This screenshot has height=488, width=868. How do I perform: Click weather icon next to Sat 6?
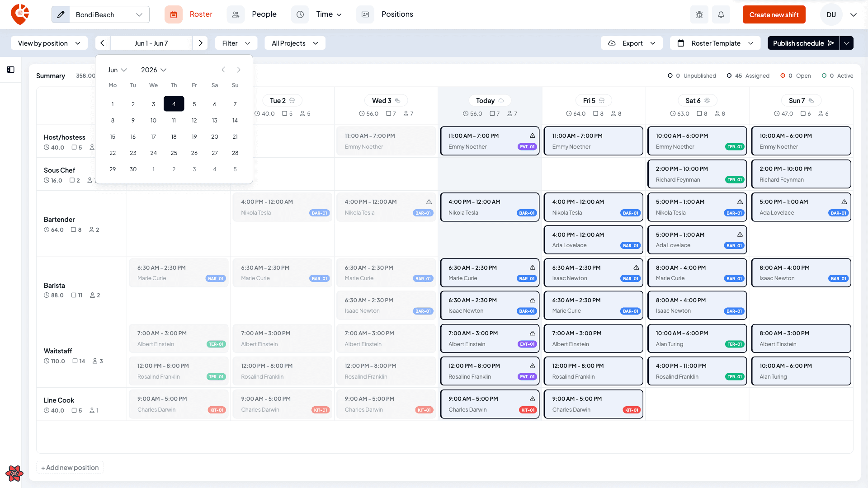click(707, 100)
